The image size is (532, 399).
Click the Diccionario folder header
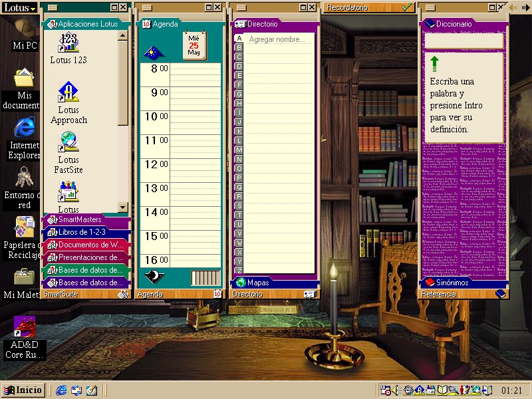click(x=464, y=24)
